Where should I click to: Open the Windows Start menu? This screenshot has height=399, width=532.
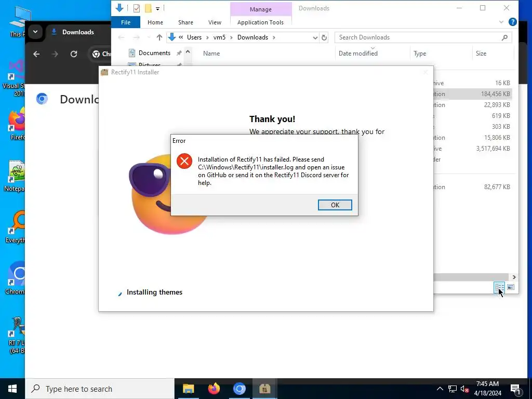(x=12, y=389)
